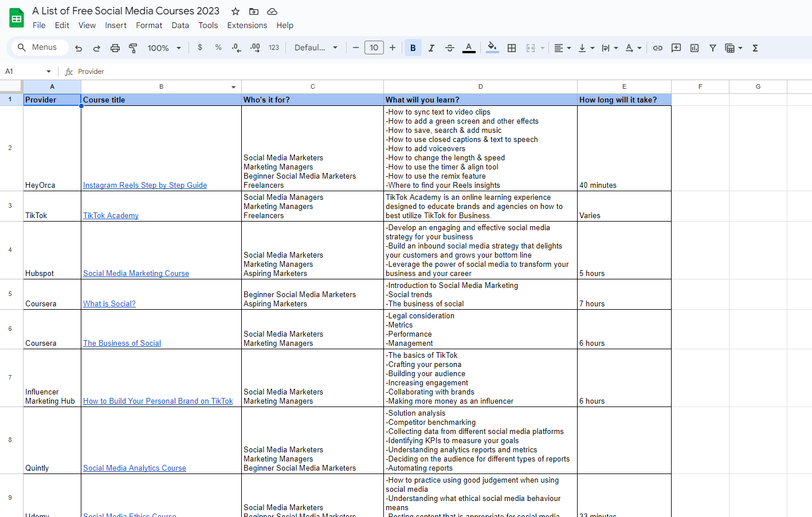
Task: Open the borders menu
Action: 512,48
